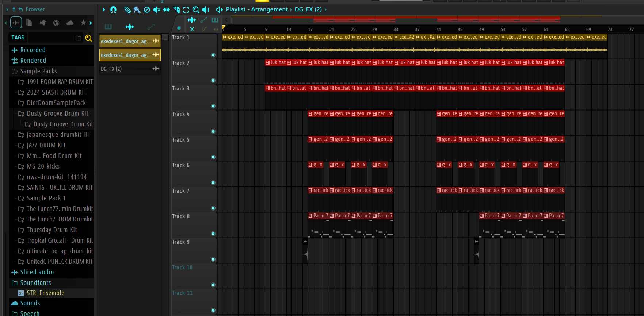Select second exedexes1_dagor_ag clip in picker
Screen dimensions: 644x316
pyautogui.click(x=130, y=55)
